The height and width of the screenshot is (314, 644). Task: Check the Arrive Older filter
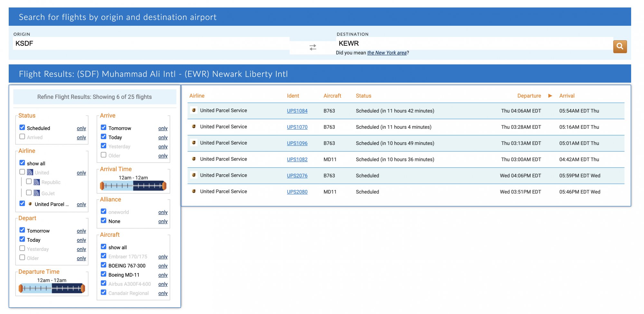click(104, 155)
